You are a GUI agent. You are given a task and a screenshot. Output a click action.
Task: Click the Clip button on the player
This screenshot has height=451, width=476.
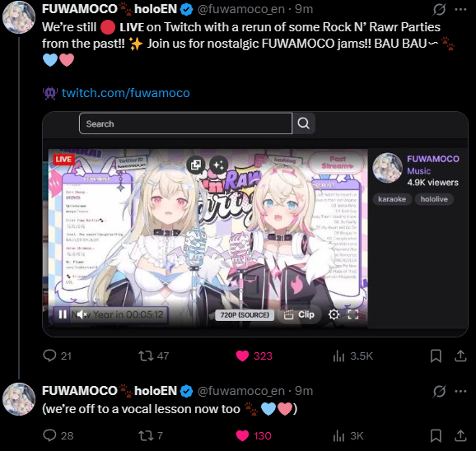point(299,315)
